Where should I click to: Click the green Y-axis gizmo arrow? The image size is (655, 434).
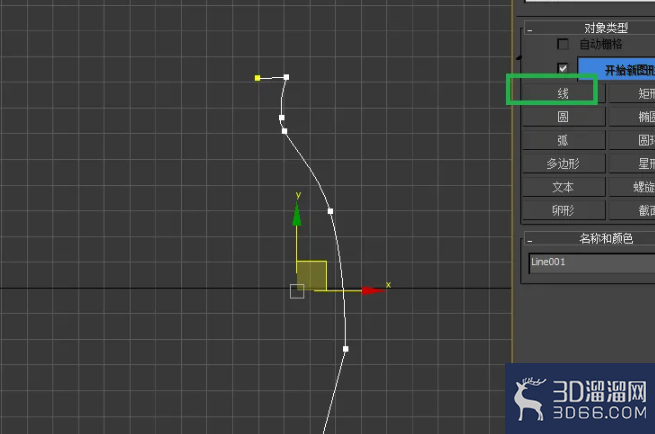(x=297, y=214)
